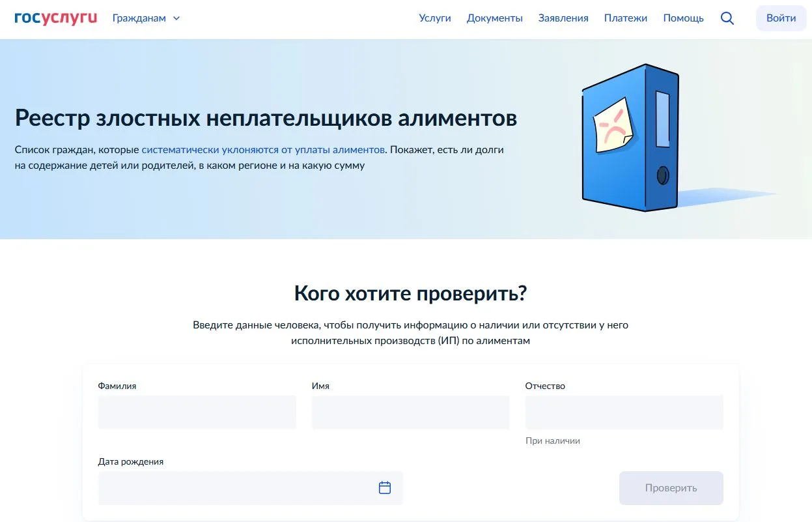Open the Заявления menu item

point(563,18)
